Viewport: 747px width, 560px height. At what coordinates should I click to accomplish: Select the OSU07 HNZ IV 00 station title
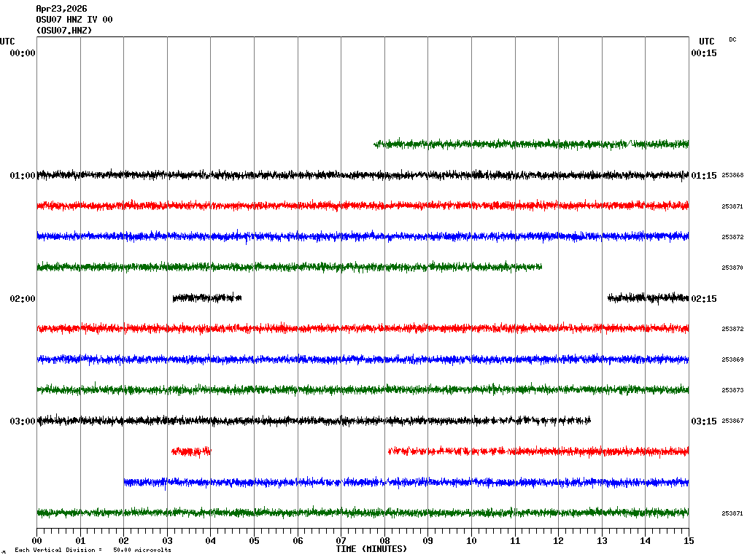coord(74,20)
